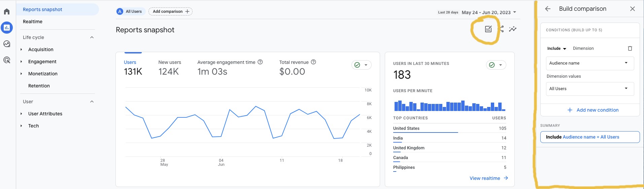
Task: Open the Advertising icon in left rail
Action: tap(7, 60)
